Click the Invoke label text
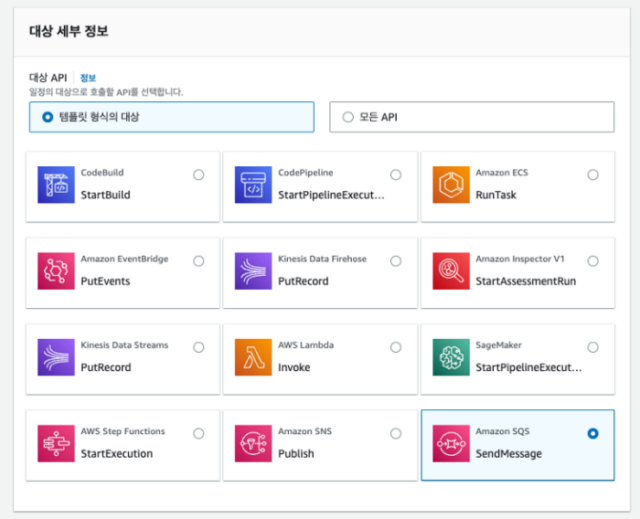640x519 pixels. [x=294, y=367]
